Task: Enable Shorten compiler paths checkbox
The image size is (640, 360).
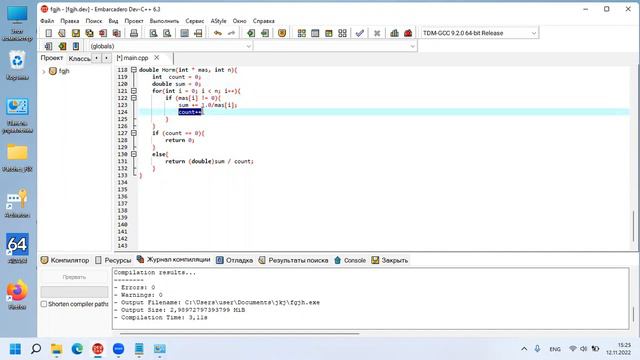Action: 44,304
